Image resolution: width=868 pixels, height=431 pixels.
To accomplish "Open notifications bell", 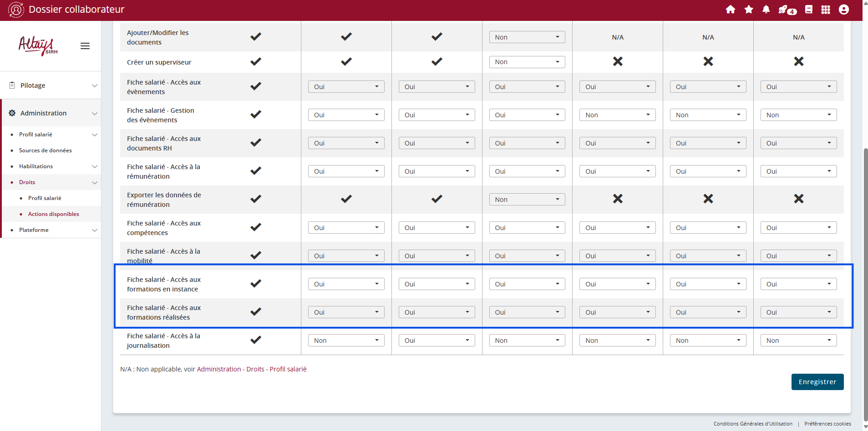I will pos(766,10).
